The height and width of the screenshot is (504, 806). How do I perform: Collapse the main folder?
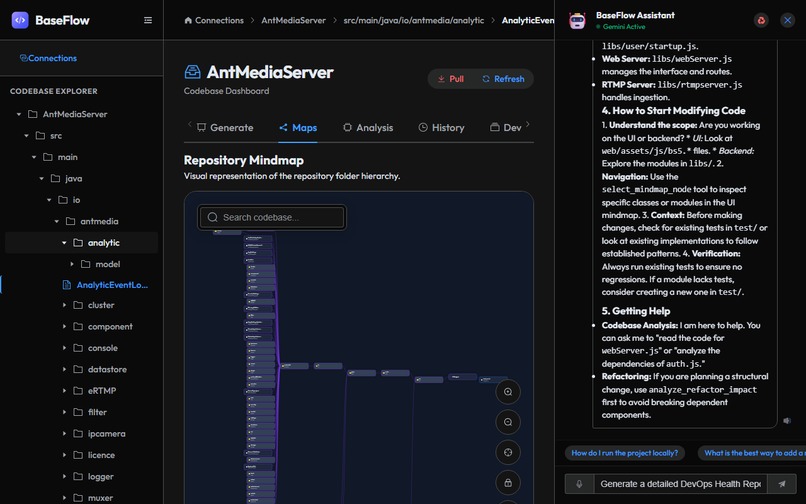pyautogui.click(x=34, y=157)
